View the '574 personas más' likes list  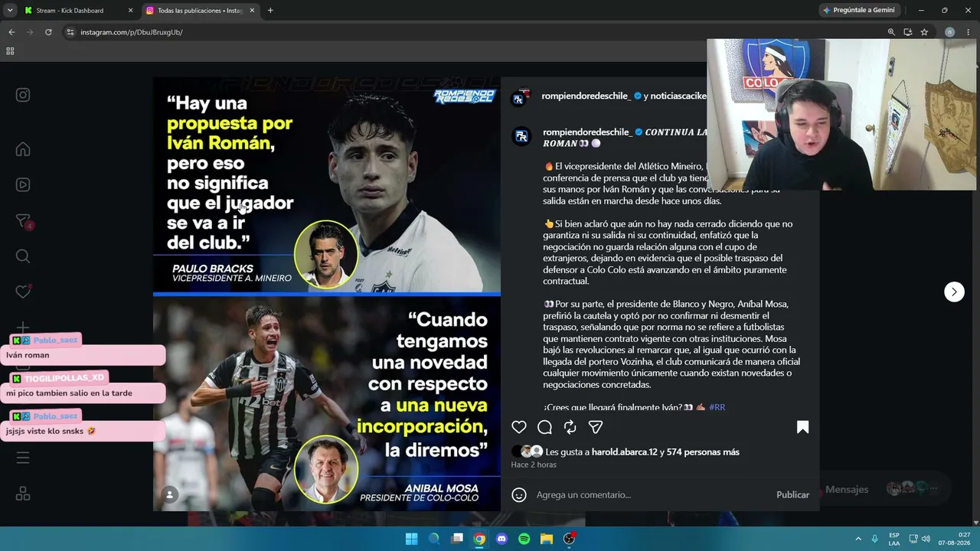[703, 452]
